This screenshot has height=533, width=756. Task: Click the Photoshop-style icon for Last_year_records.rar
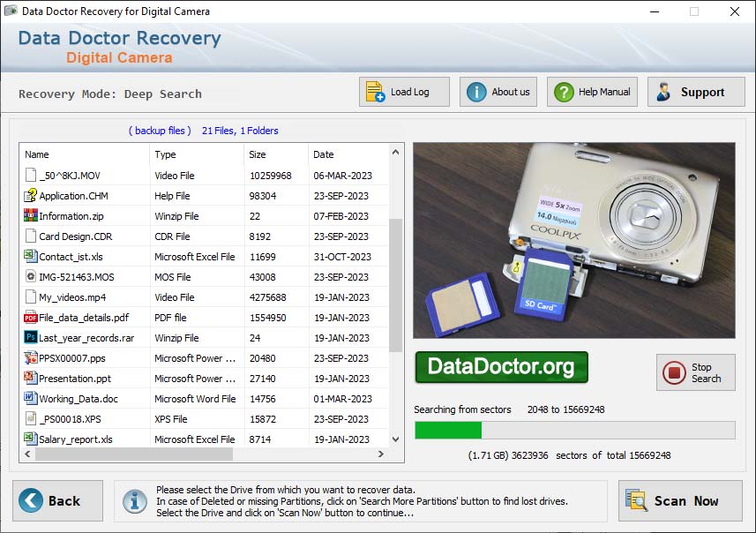point(32,337)
